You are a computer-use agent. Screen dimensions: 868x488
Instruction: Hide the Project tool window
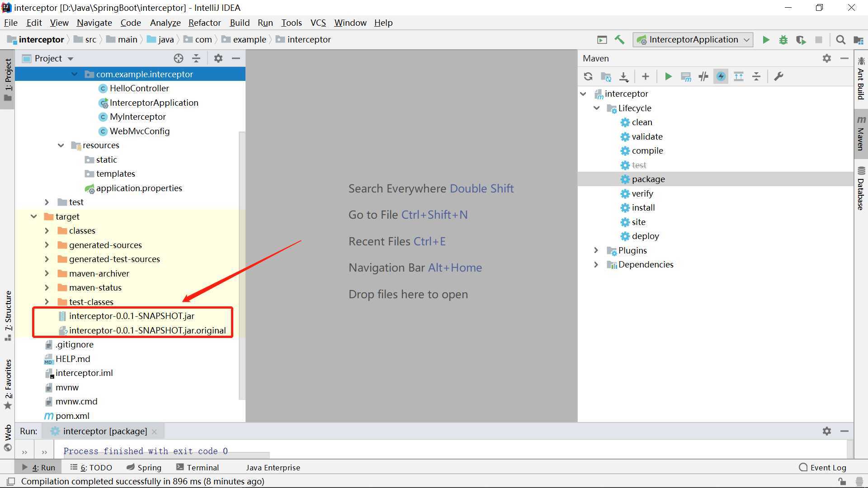236,58
